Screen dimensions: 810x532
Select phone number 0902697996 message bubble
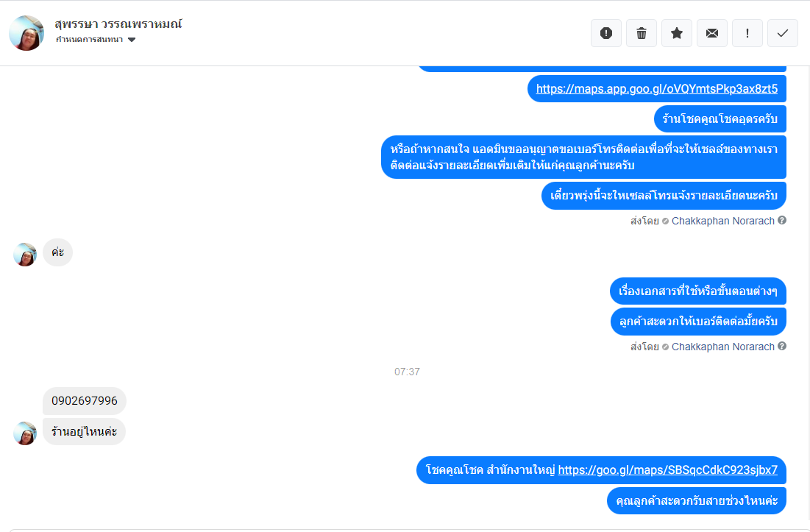coord(84,401)
